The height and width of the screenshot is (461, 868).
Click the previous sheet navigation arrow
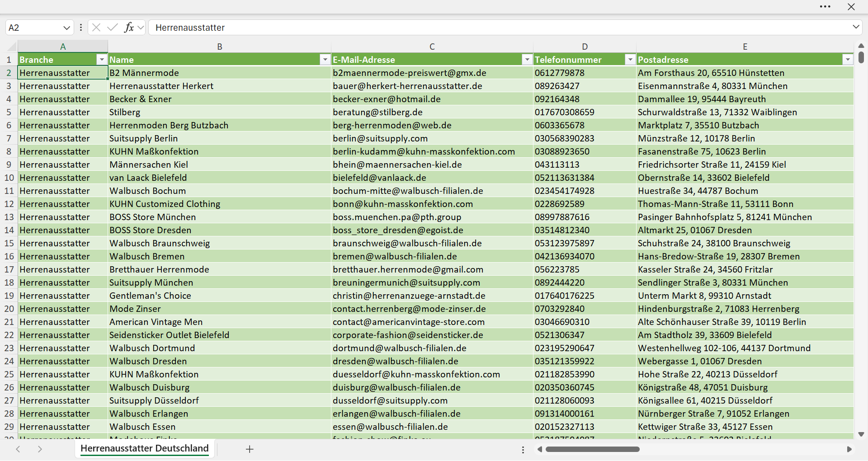(x=18, y=449)
